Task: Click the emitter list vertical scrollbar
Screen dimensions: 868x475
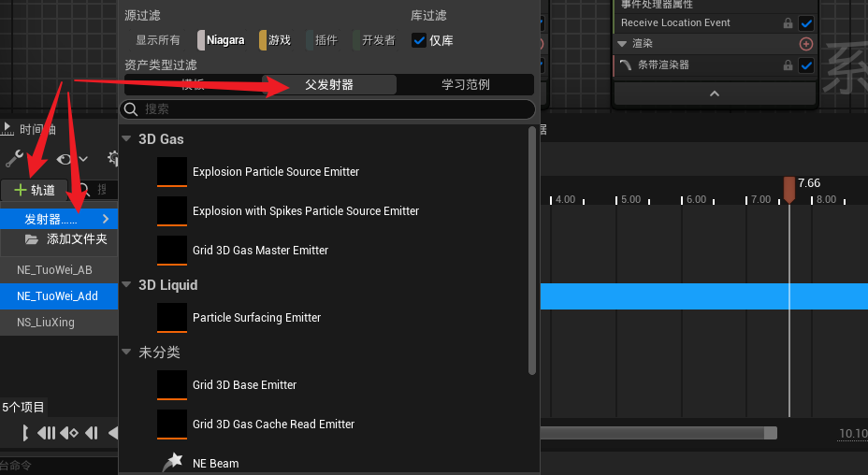Action: (x=532, y=251)
